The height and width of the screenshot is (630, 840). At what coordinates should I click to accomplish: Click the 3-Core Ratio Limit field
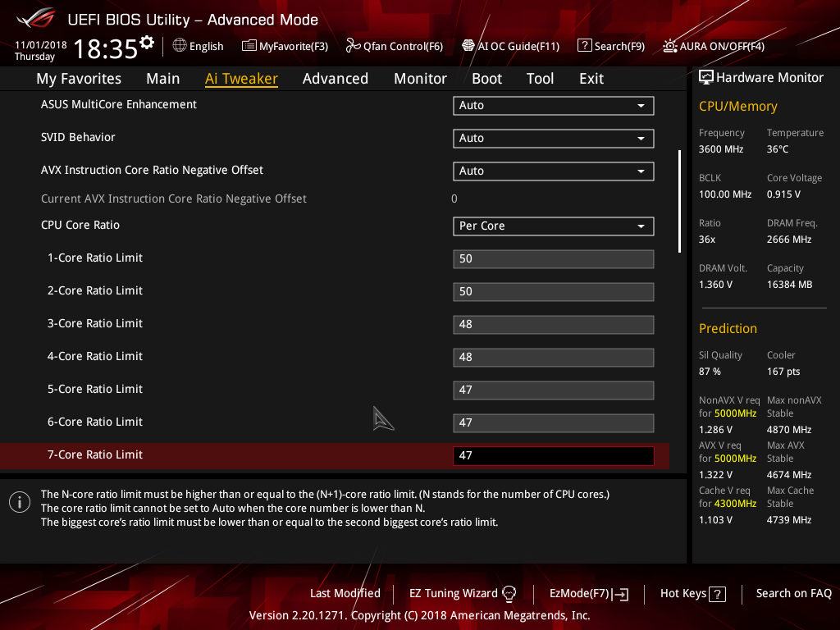(x=554, y=325)
